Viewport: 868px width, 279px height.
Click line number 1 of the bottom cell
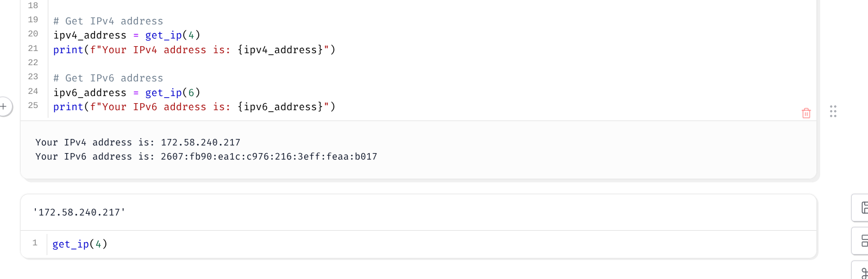pos(35,243)
